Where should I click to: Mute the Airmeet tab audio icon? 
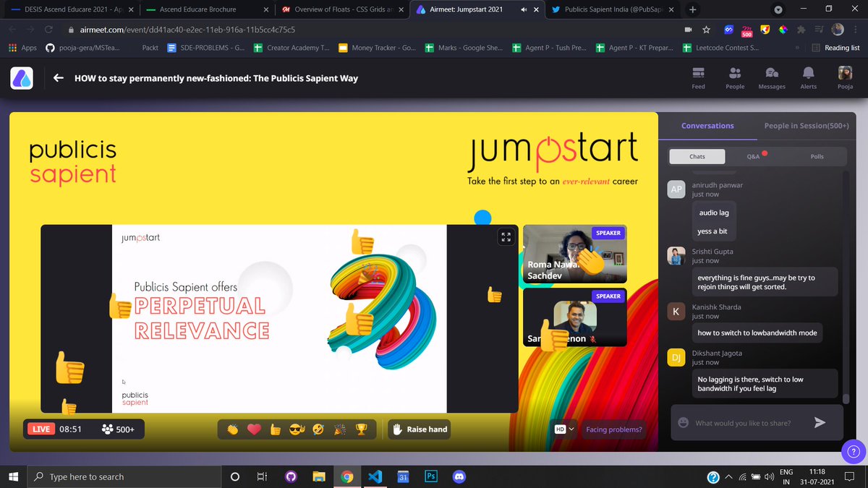tap(523, 10)
